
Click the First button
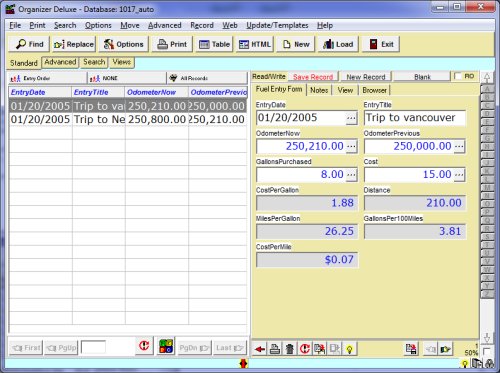(26, 348)
